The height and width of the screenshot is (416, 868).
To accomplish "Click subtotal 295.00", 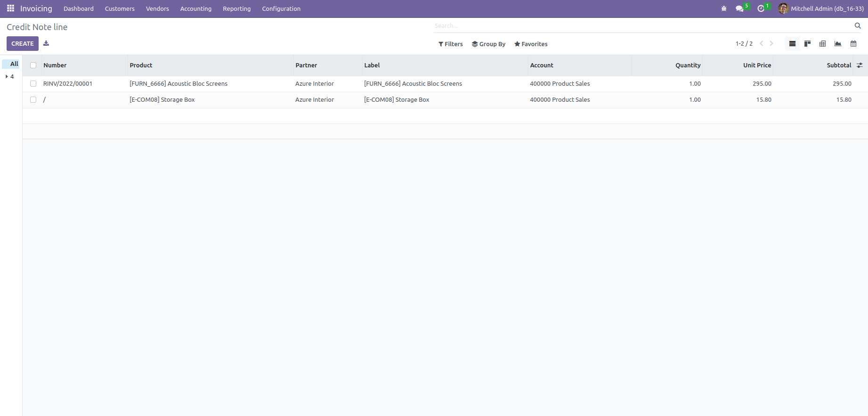I will click(842, 84).
